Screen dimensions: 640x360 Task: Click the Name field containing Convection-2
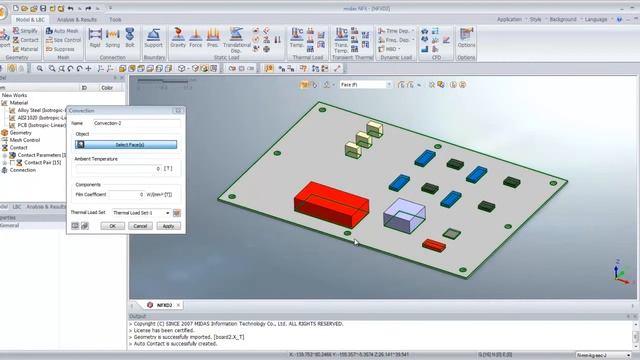tap(137, 123)
